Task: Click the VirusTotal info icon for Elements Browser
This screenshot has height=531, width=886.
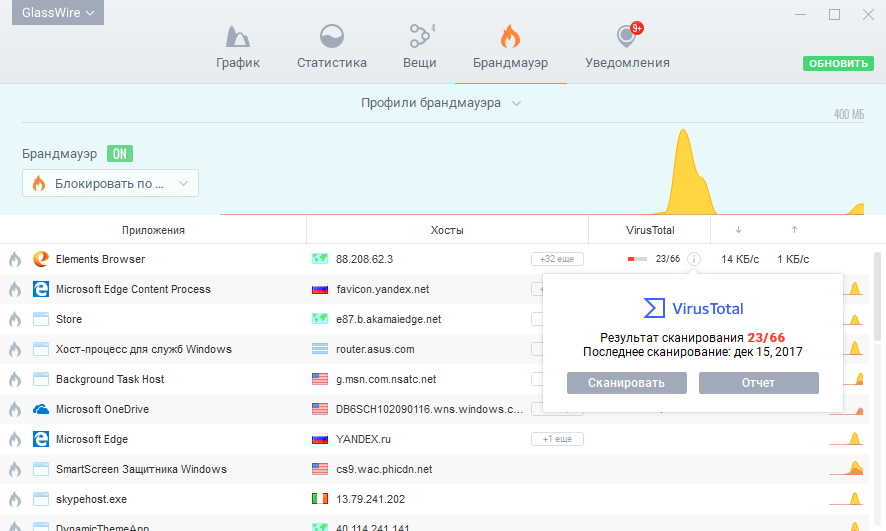Action: coord(693,259)
